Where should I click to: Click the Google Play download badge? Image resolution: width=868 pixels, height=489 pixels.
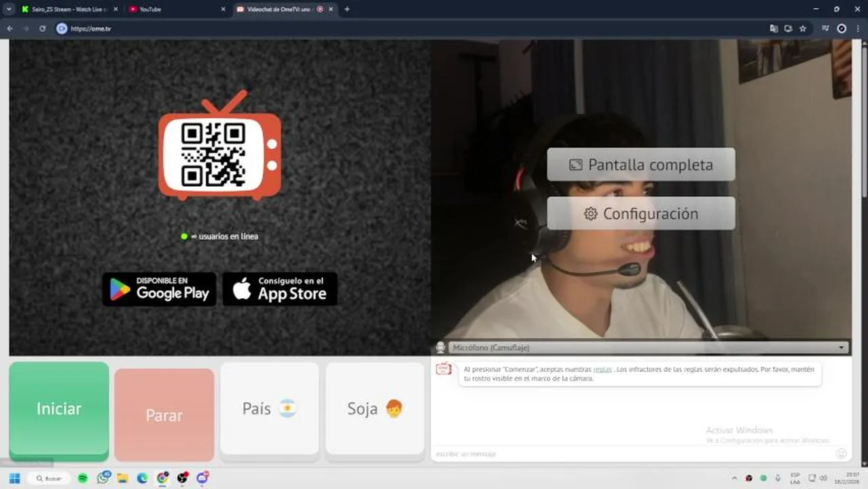(160, 289)
